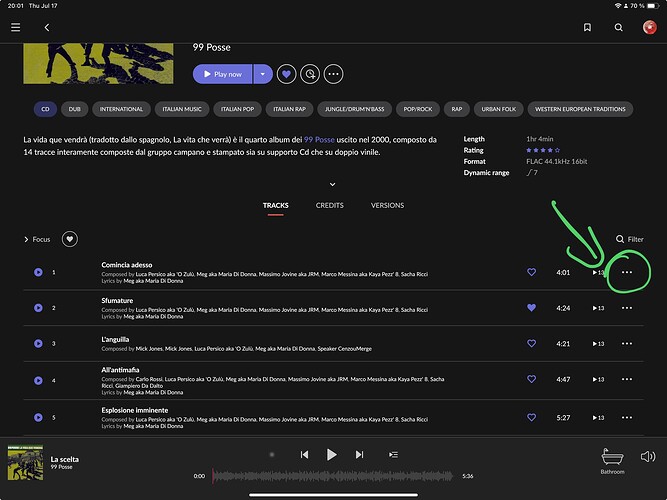The image size is (667, 500).
Task: Go back with the left chevron
Action: (47, 27)
